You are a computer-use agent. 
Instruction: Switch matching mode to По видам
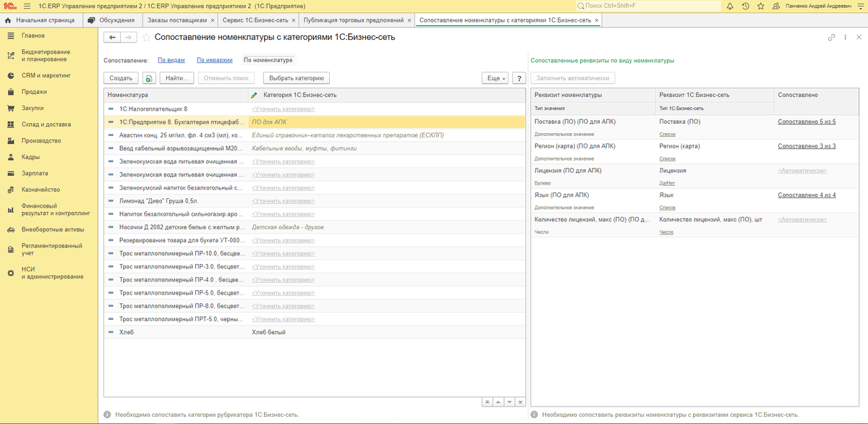(171, 60)
